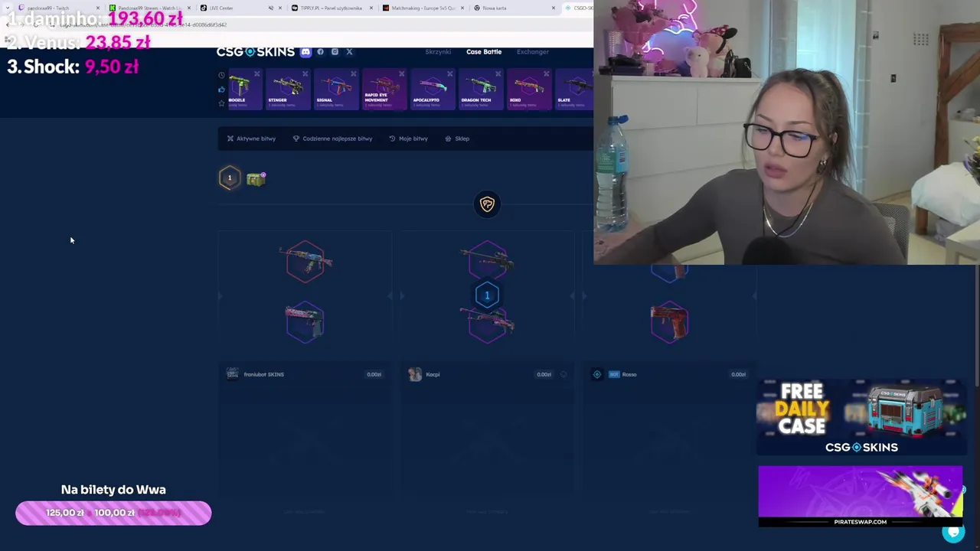Toggle the mute icon on LIVE Center tab
The height and width of the screenshot is (551, 980).
(271, 8)
